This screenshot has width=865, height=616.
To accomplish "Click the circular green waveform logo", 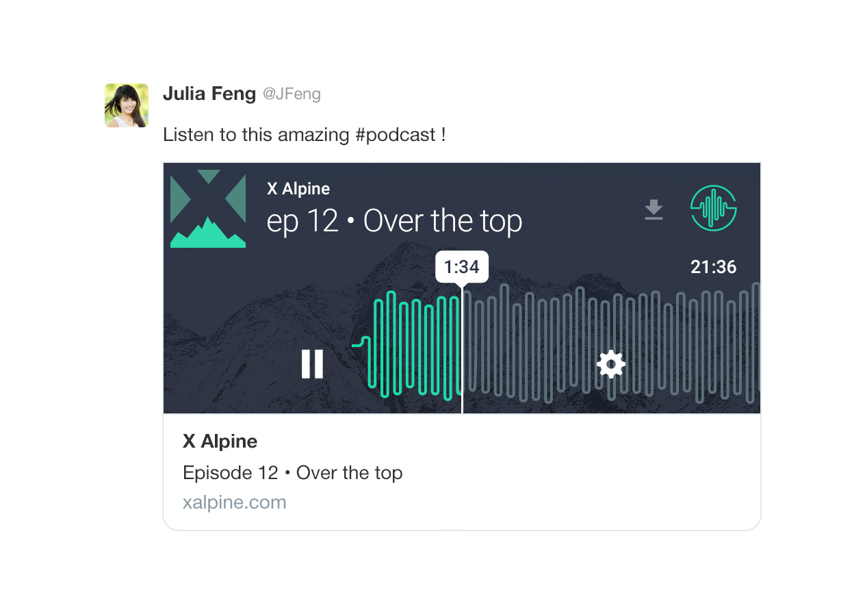I will point(713,208).
